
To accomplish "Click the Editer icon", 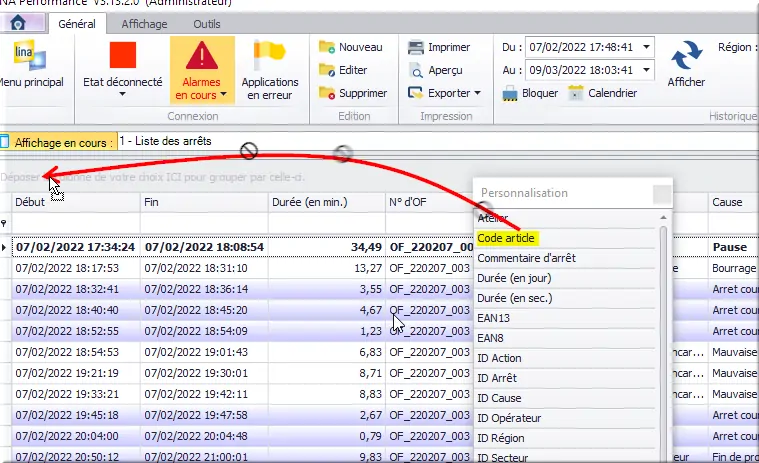I will tap(327, 70).
